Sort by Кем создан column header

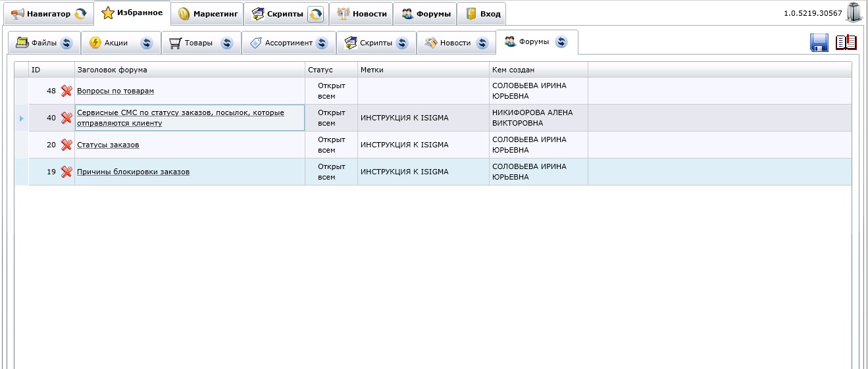538,70
